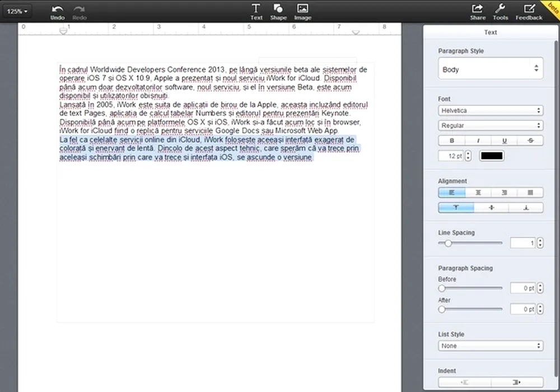Click the Undo arrow icon

point(57,10)
